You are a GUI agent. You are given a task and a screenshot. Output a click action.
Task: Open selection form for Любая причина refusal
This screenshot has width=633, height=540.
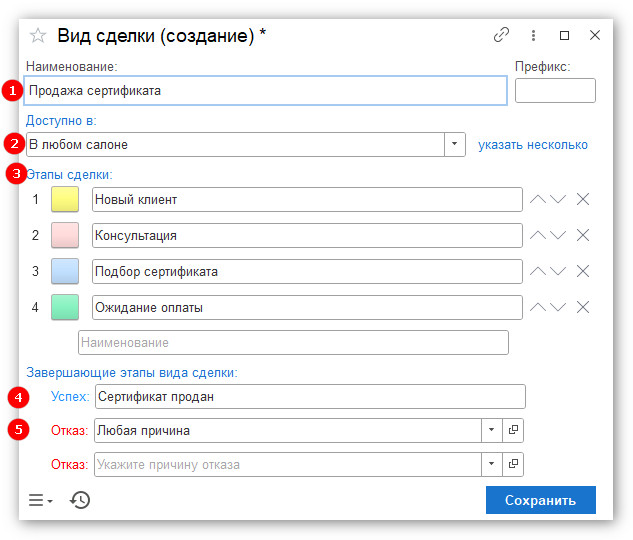coord(513,430)
